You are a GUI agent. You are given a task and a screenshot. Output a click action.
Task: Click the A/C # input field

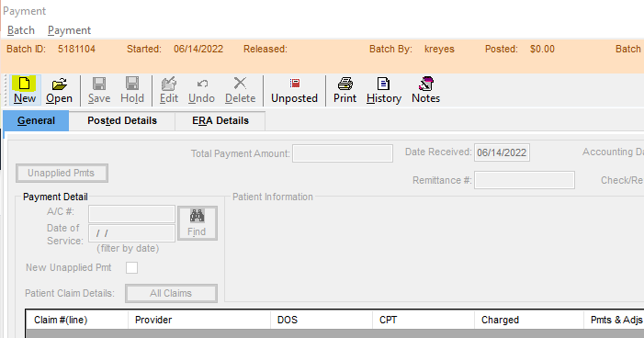pos(132,214)
